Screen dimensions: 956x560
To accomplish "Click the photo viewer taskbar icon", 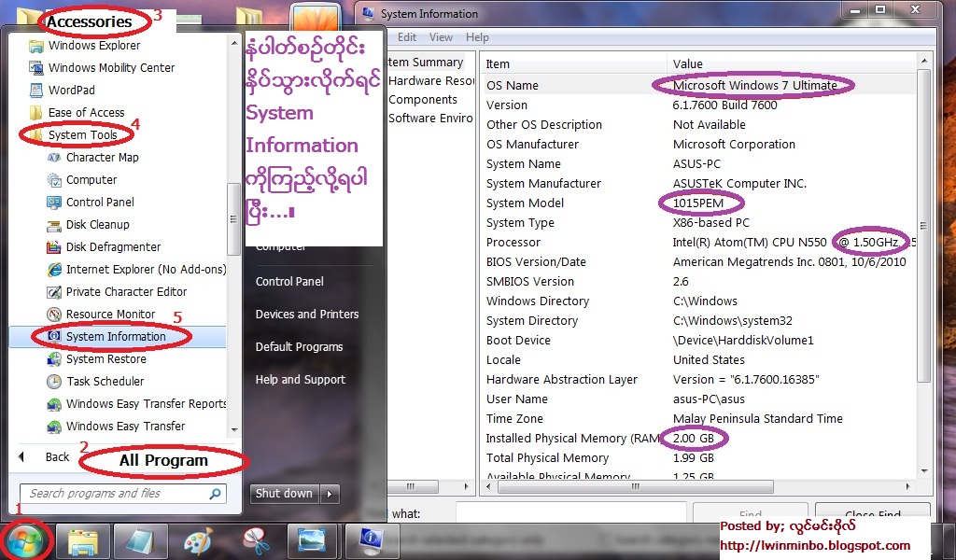I will [312, 541].
